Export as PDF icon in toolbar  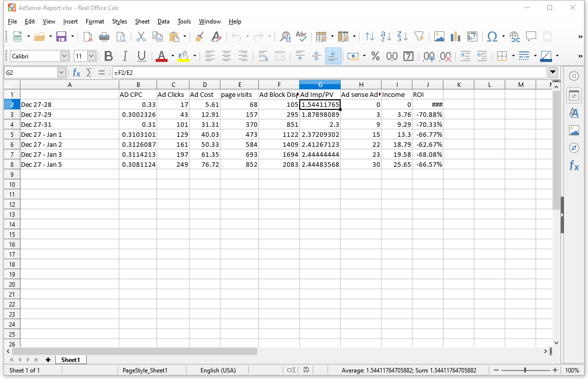point(88,36)
